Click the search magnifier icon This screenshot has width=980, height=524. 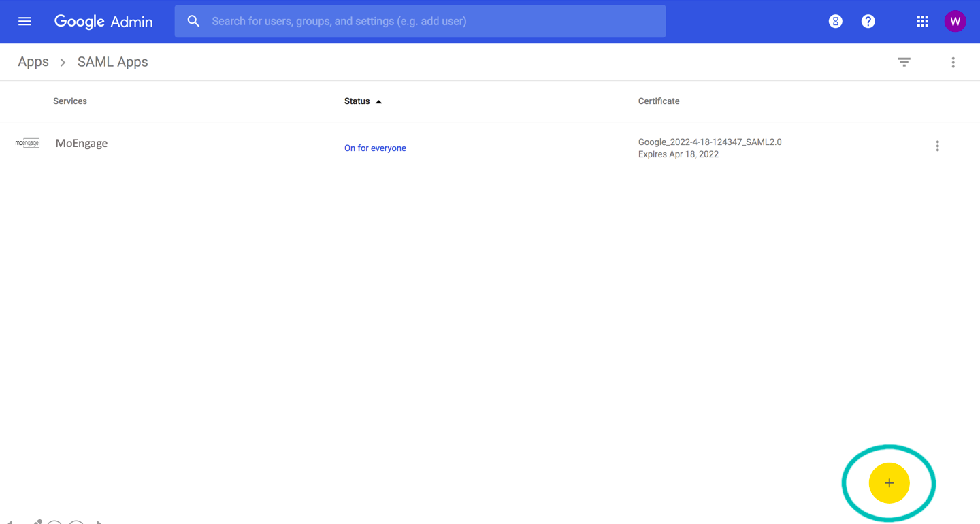(x=193, y=21)
